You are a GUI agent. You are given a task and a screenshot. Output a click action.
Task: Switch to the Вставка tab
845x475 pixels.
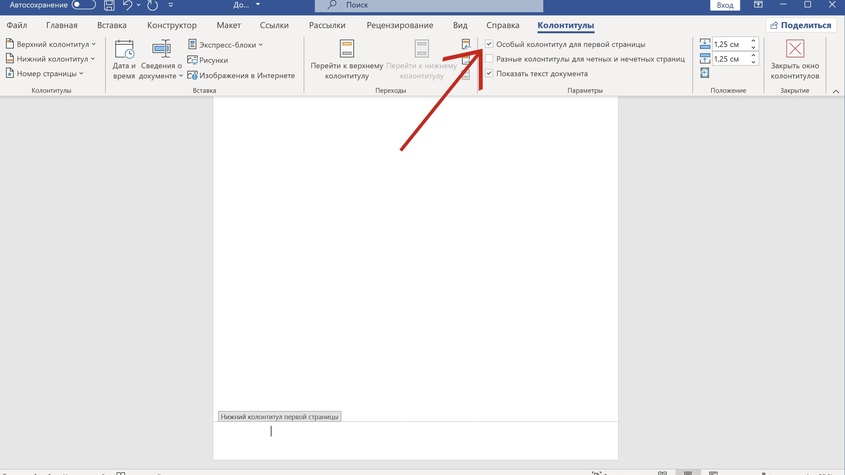click(112, 25)
